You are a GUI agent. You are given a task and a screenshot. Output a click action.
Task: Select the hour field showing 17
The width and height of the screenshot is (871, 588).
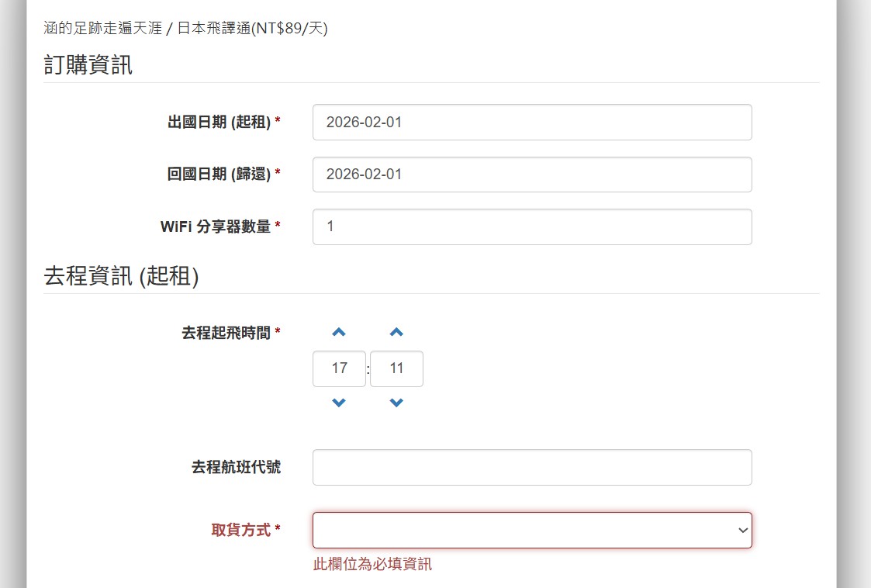click(338, 368)
